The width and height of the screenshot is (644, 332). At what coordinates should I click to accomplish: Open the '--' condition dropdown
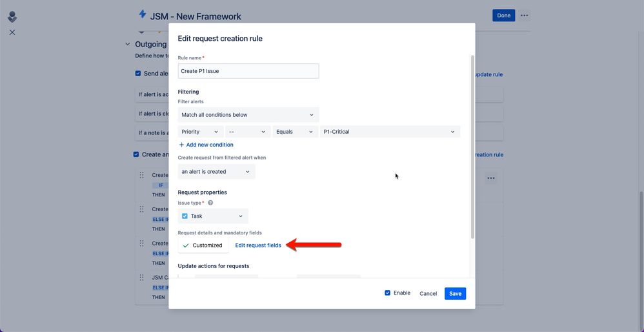[248, 132]
